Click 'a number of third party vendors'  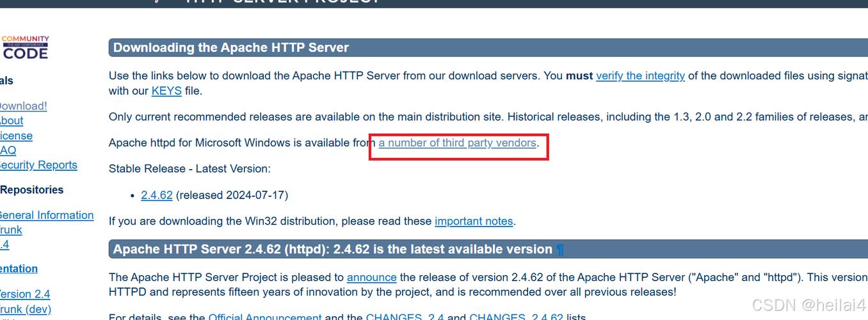[457, 143]
